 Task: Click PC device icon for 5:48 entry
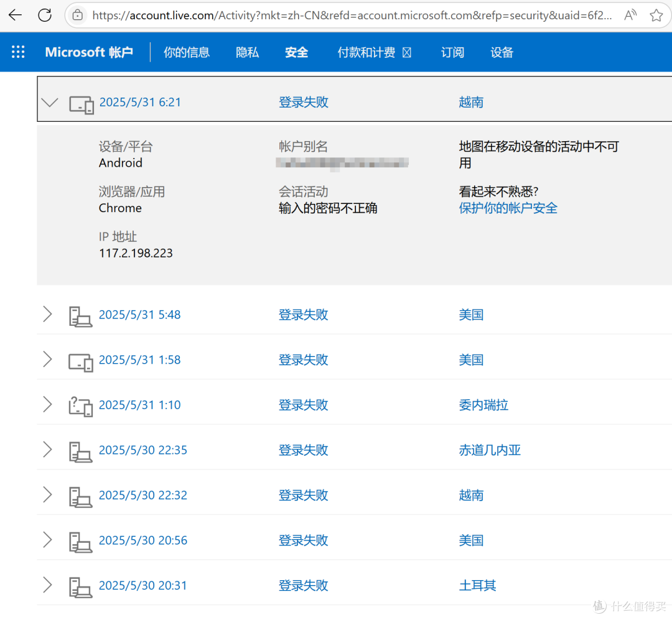(80, 317)
